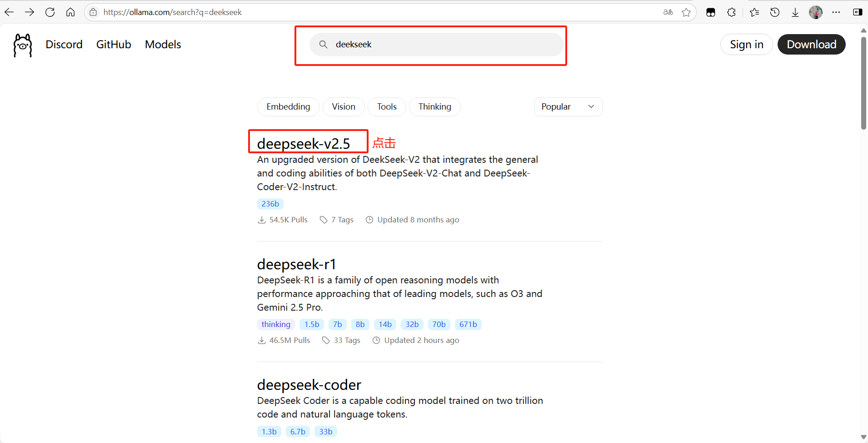868x443 pixels.
Task: Open browser History icon
Action: pyautogui.click(x=775, y=12)
